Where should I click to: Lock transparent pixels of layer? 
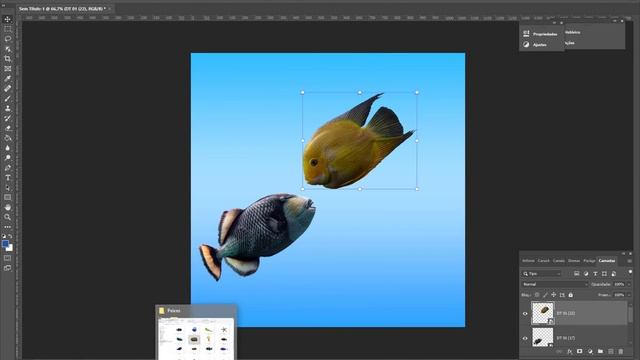click(537, 295)
